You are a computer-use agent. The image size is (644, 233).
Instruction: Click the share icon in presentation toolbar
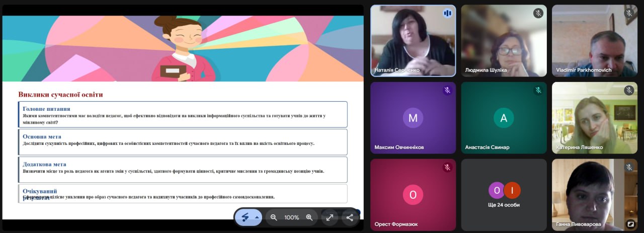point(350,217)
